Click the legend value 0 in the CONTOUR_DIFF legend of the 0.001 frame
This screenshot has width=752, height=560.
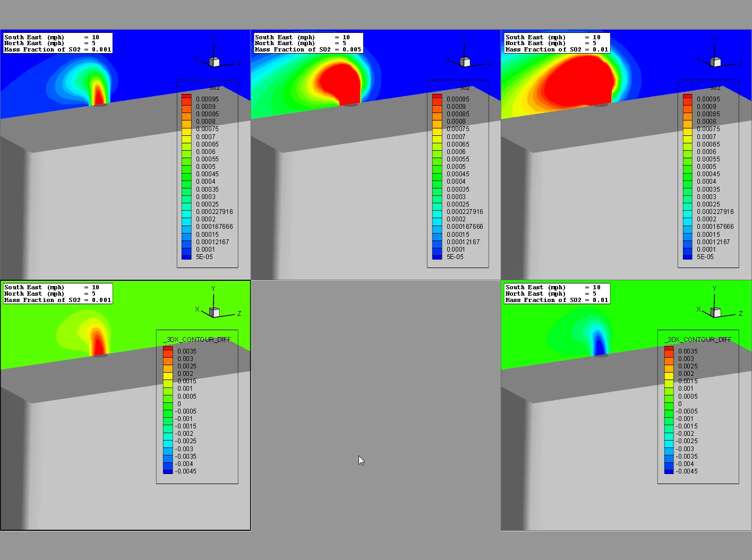point(180,404)
